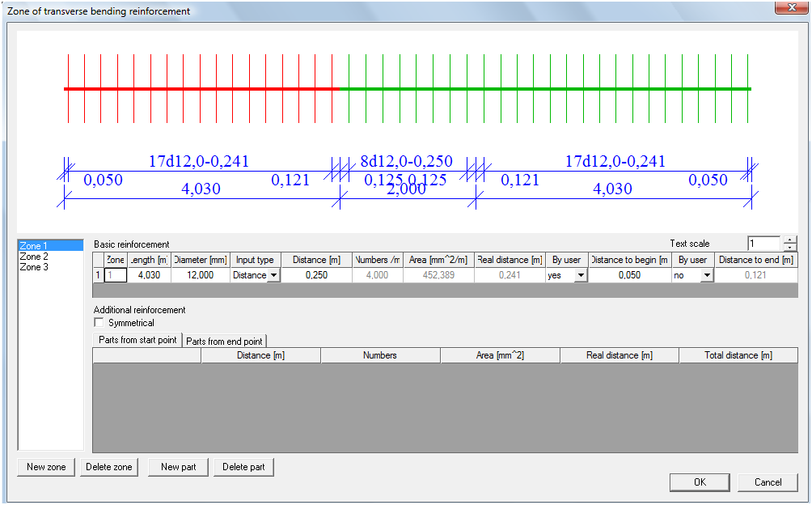Click the 2,000 dimension label in diagram
The height and width of the screenshot is (505, 812).
point(407,189)
